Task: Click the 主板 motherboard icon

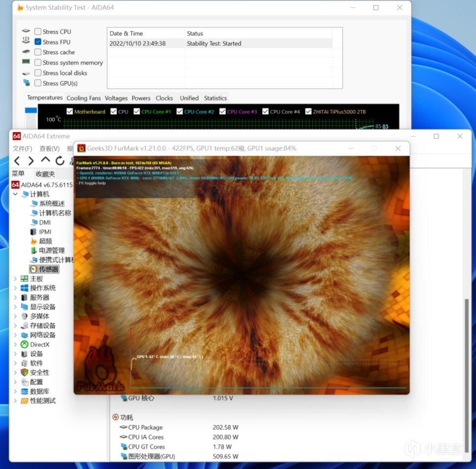Action: click(24, 279)
